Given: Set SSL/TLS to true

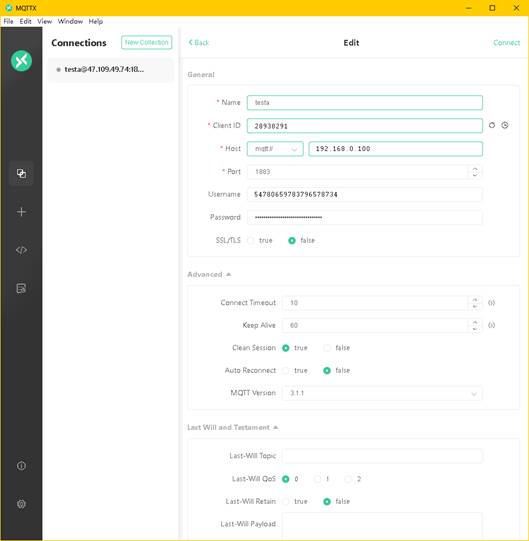Looking at the screenshot, I should tap(251, 240).
